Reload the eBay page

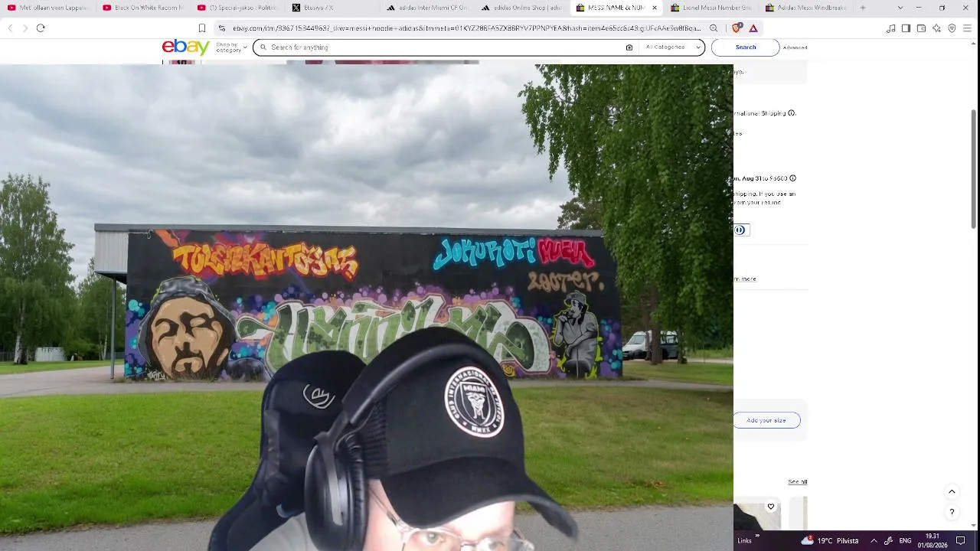(x=41, y=28)
